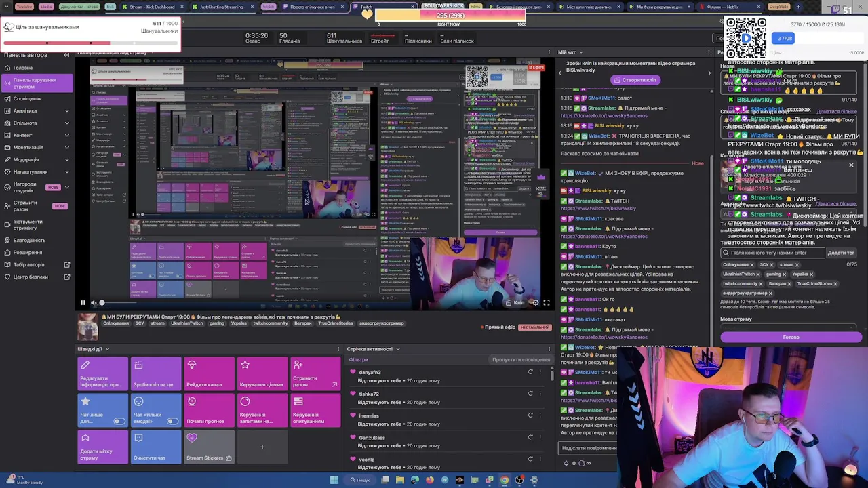
Task: Click the Очистити чат tile
Action: [156, 447]
